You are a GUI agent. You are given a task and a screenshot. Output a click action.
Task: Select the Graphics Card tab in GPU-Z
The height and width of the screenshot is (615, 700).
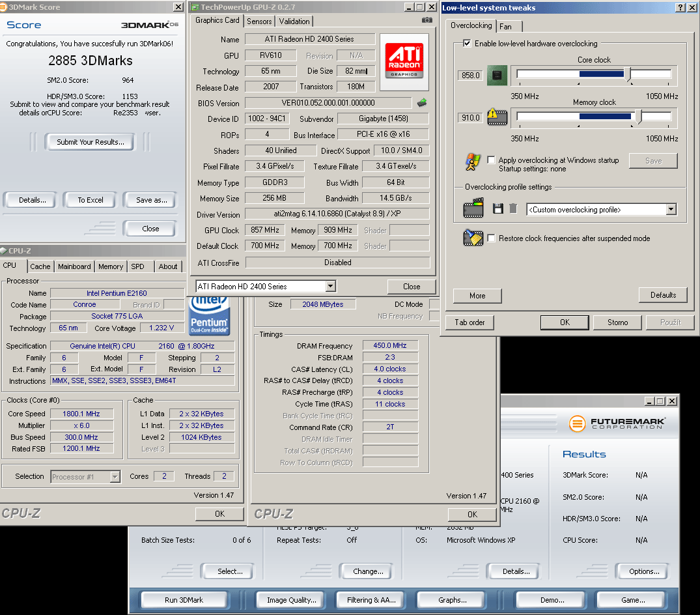[217, 20]
